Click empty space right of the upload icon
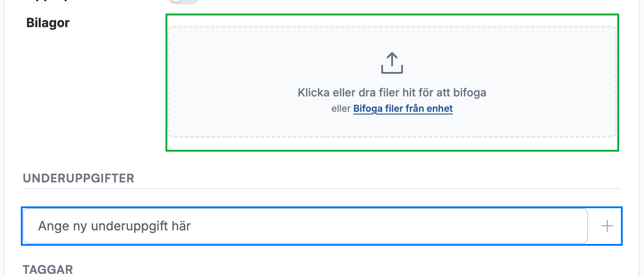Image resolution: width=644 pixels, height=277 pixels. [511, 63]
